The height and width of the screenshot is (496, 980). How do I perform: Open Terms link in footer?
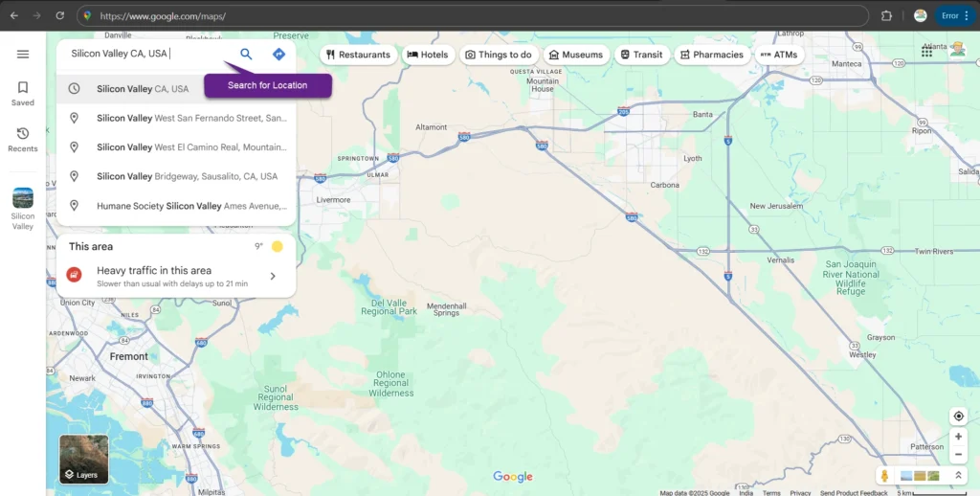[x=771, y=493]
